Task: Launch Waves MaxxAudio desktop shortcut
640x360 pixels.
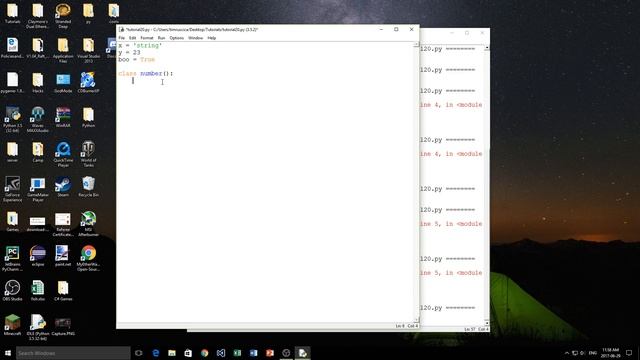Action: [38, 120]
